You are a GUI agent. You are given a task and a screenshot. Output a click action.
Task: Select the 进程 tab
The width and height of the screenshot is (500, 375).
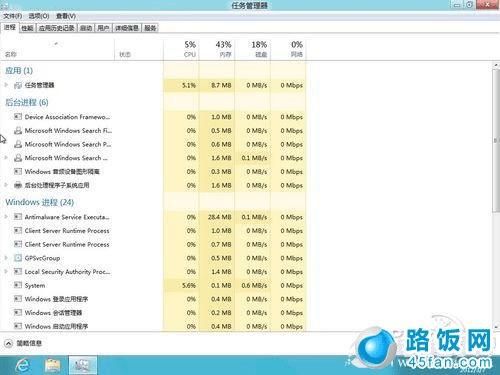[x=10, y=28]
